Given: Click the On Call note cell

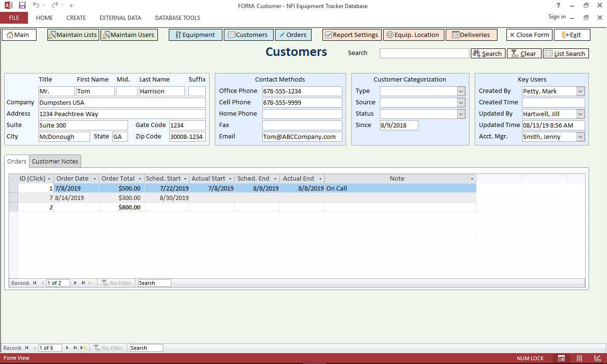Looking at the screenshot, I should (x=400, y=188).
